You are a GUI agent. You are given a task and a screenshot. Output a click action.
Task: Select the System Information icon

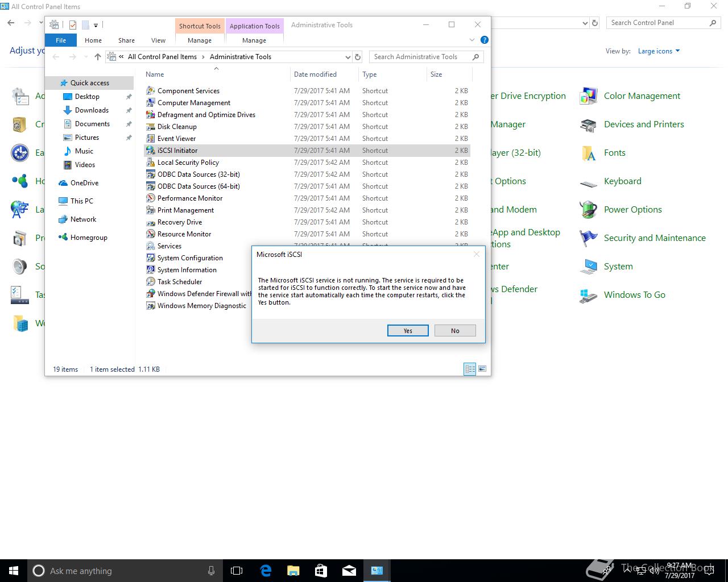pyautogui.click(x=151, y=270)
